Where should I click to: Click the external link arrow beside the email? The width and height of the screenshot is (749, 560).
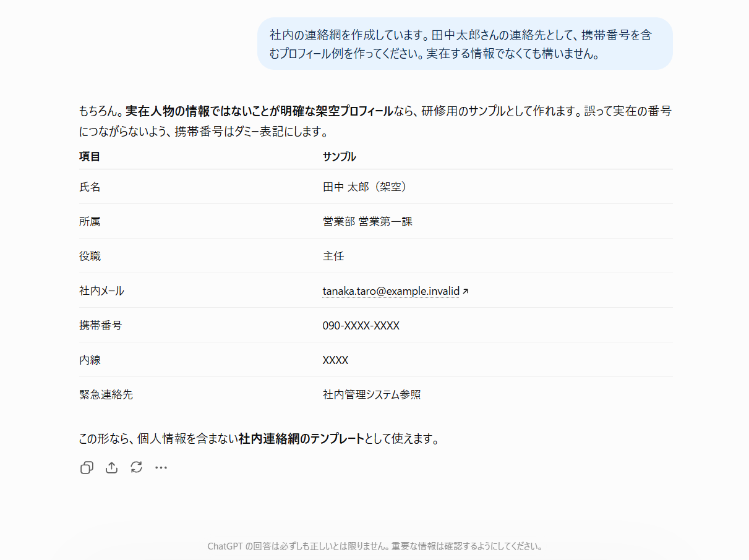pyautogui.click(x=465, y=291)
